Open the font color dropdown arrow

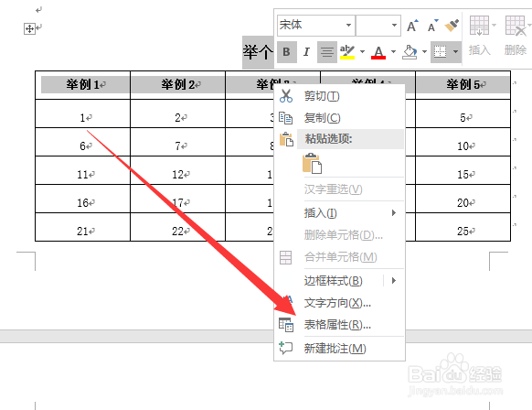394,52
